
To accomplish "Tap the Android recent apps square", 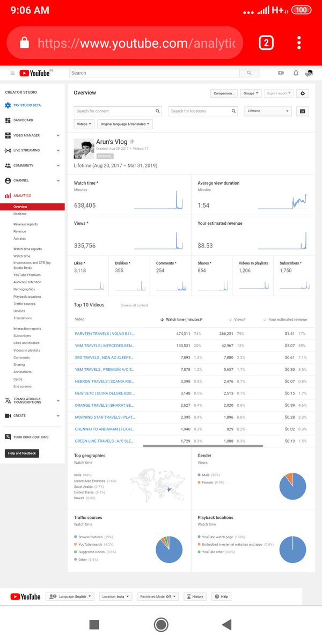I will click(94, 624).
